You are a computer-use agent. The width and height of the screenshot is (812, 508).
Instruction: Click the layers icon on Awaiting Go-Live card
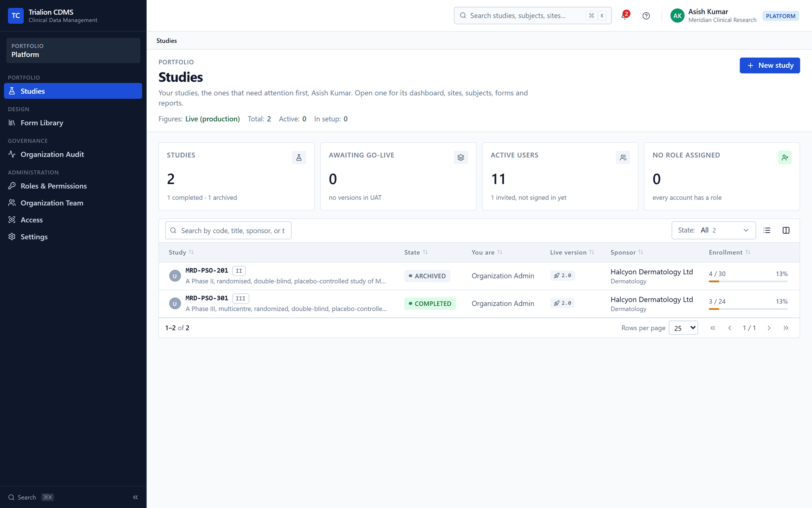point(461,157)
